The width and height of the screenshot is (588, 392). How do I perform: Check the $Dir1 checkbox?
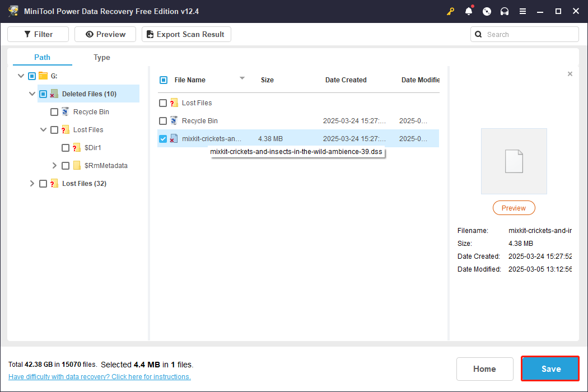click(x=66, y=148)
